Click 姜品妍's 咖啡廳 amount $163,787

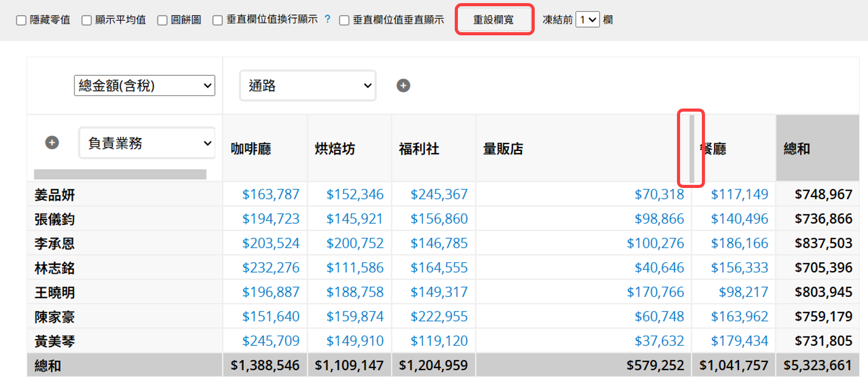click(270, 194)
